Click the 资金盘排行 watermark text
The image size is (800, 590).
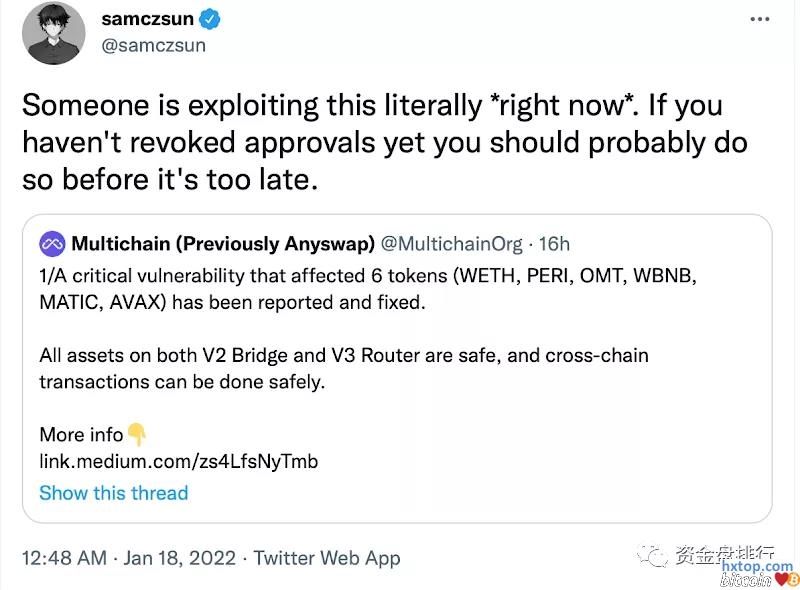click(725, 553)
